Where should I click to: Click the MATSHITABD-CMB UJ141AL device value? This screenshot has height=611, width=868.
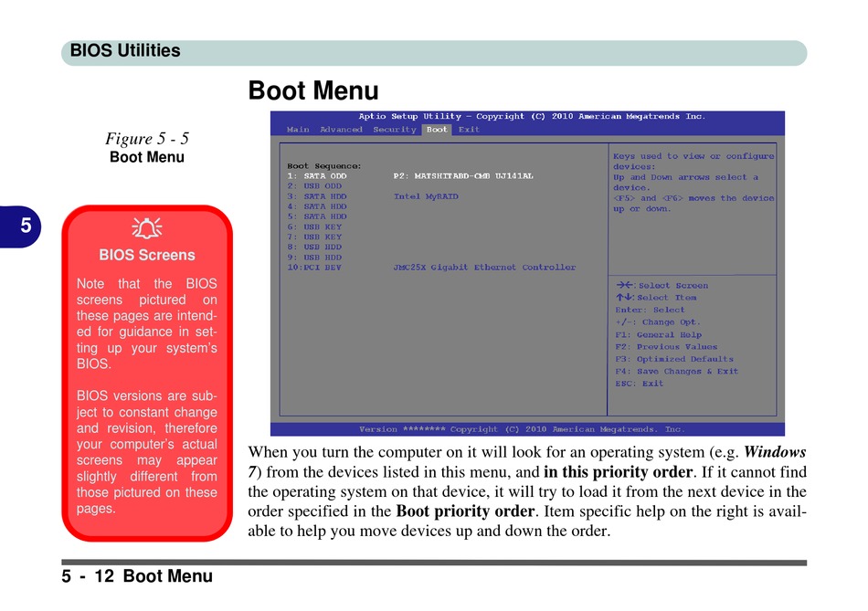point(463,175)
